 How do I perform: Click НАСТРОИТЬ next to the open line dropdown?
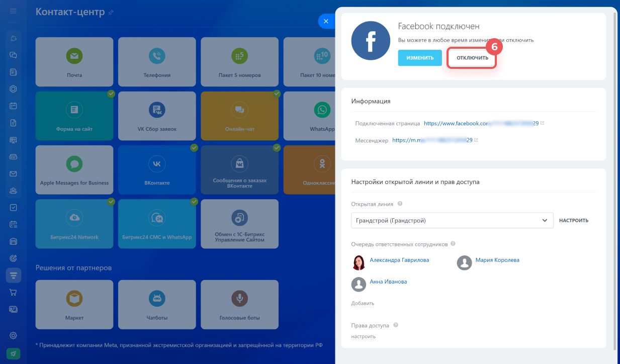pyautogui.click(x=573, y=220)
